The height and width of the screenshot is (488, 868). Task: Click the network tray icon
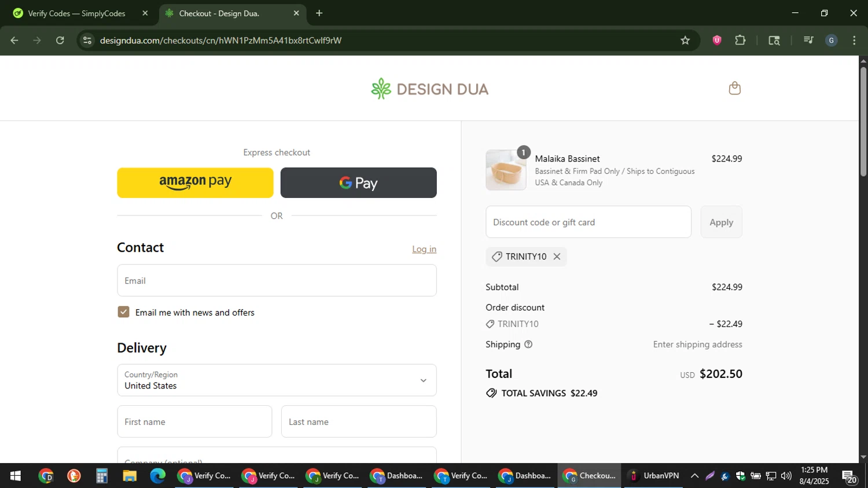(771, 476)
